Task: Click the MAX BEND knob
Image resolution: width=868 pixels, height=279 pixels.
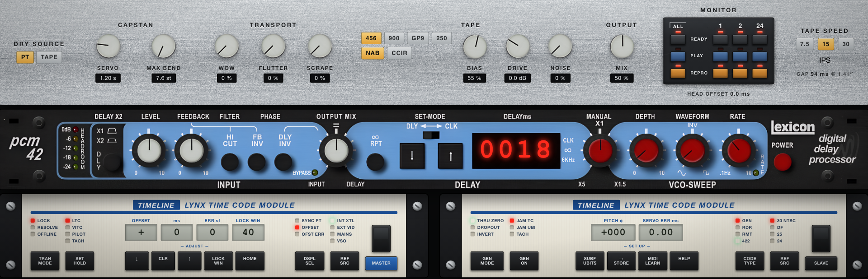Action: tap(163, 46)
